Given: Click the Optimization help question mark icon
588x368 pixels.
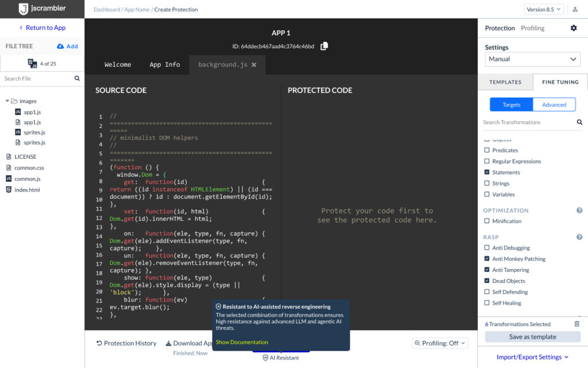Looking at the screenshot, I should (x=579, y=210).
